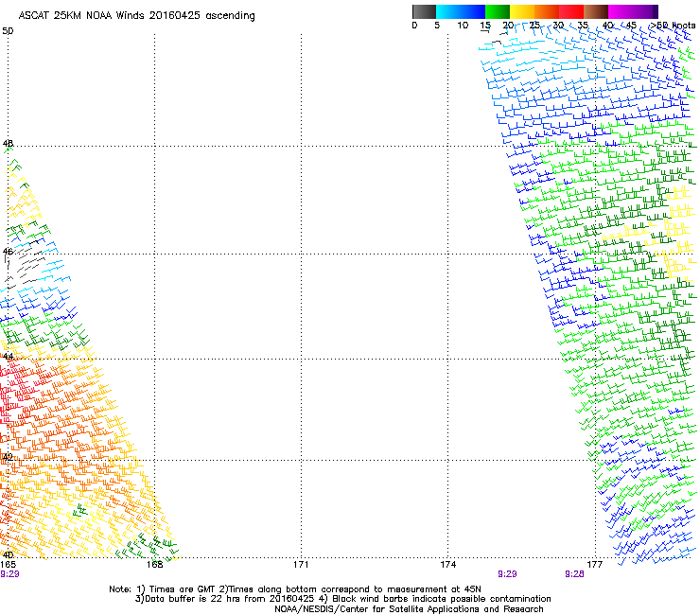Select the orange 25-30 knots color bar segment
Screen dimensions: 700x615
point(547,11)
